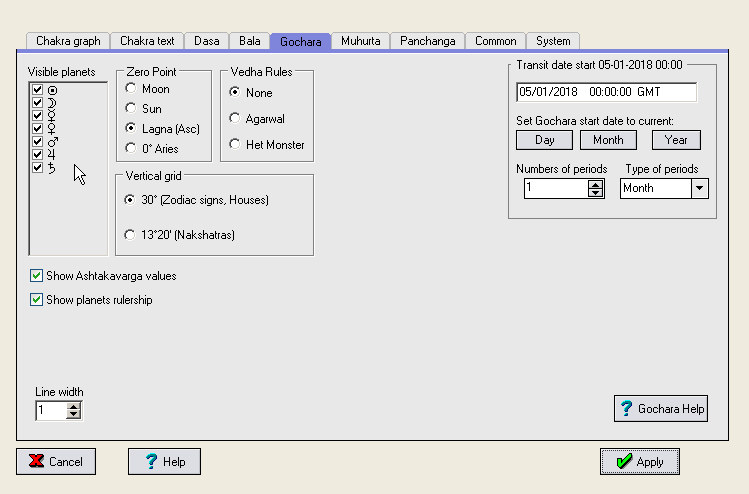Viewport: 749px width, 494px height.
Task: Disable Show Ashtakavarga values checkbox
Action: tap(37, 276)
